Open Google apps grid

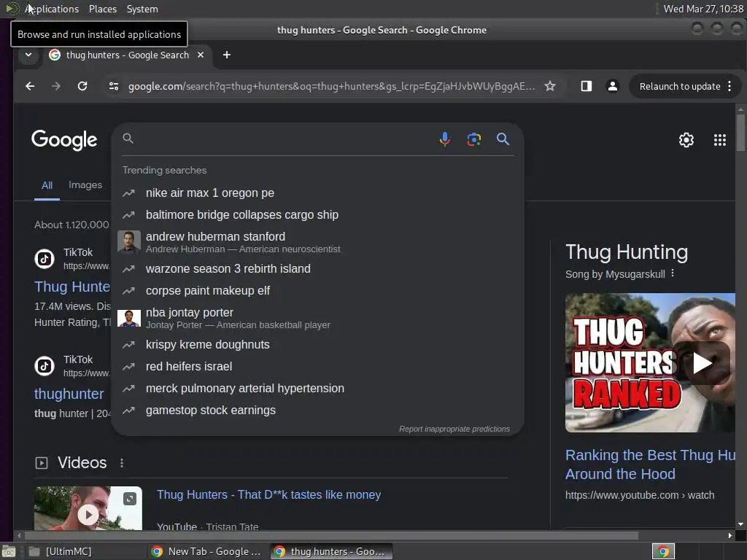720,140
